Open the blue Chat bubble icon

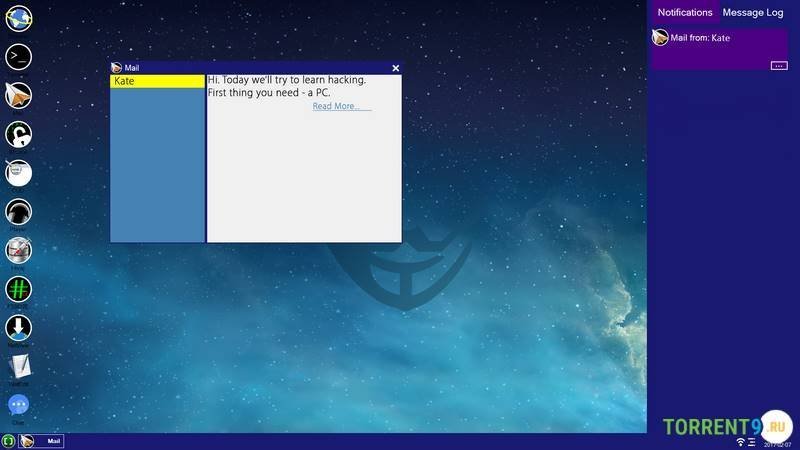click(x=19, y=405)
